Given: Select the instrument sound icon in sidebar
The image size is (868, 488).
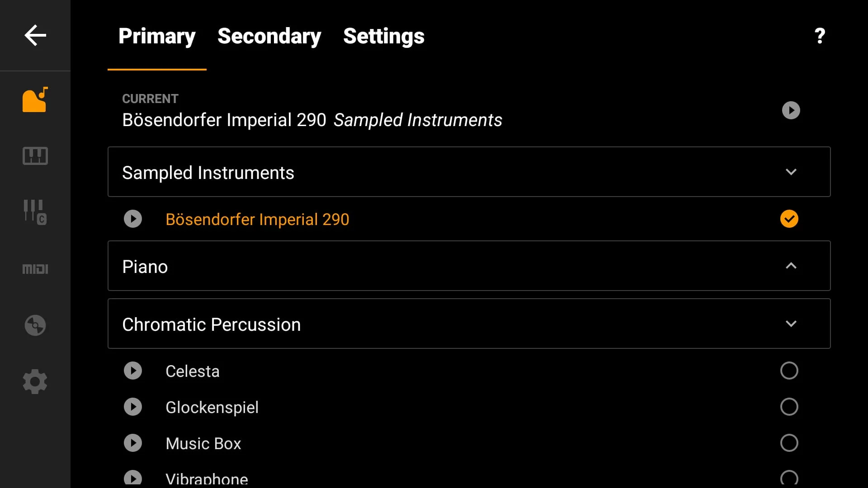Looking at the screenshot, I should coord(35,99).
